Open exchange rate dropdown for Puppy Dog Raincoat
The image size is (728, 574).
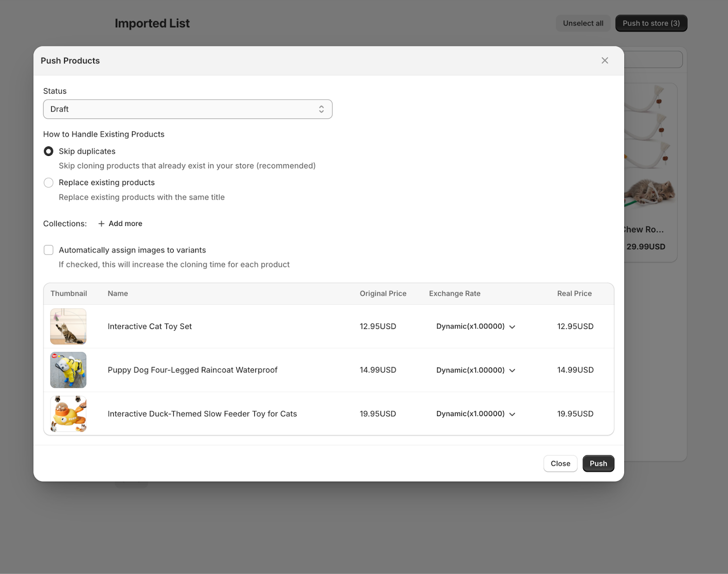click(x=476, y=370)
